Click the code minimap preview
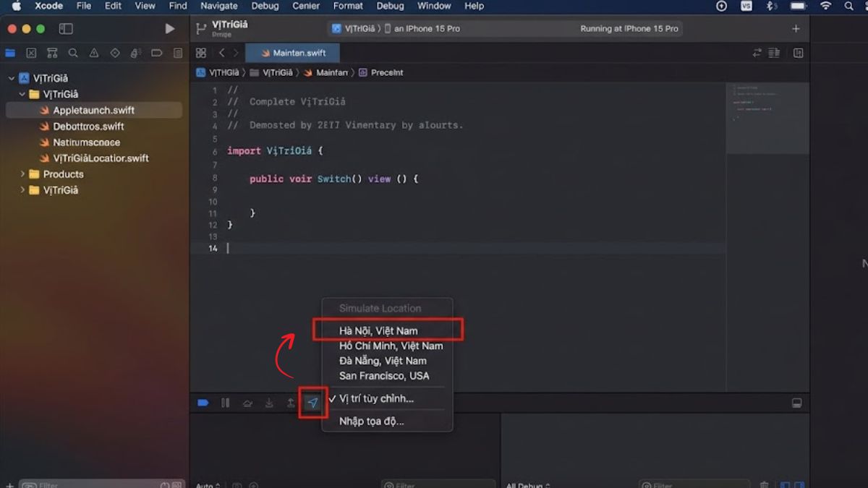 pos(767,118)
